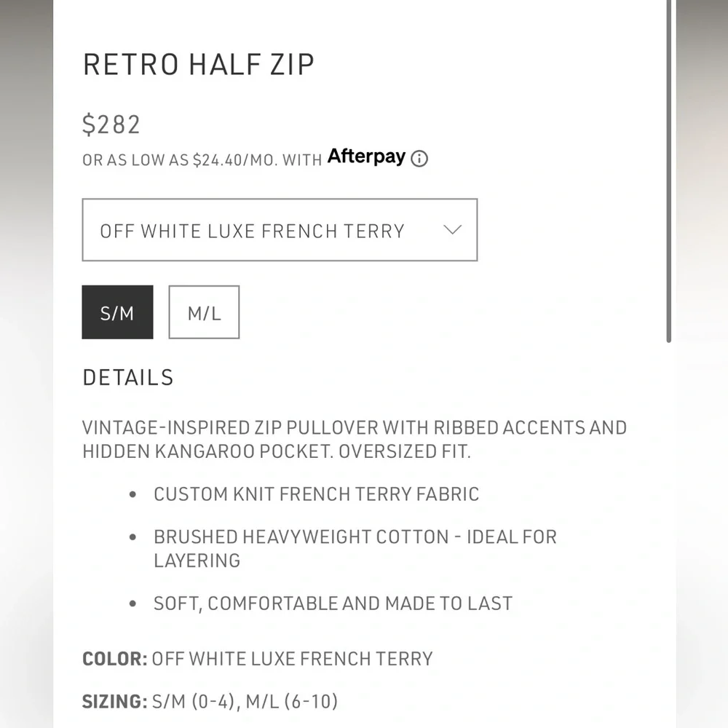
Task: Select the S/M size option
Action: point(117,312)
